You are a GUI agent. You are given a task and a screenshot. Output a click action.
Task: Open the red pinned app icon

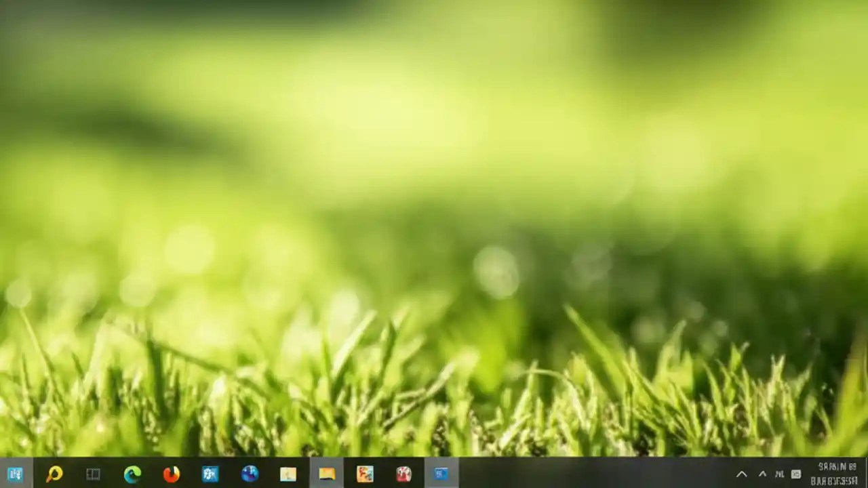point(403,474)
